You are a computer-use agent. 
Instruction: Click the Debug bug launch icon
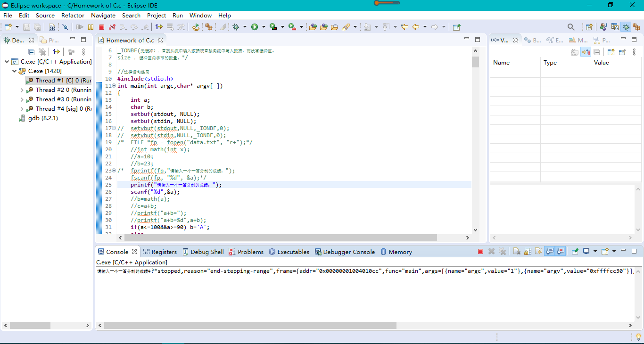coord(236,27)
